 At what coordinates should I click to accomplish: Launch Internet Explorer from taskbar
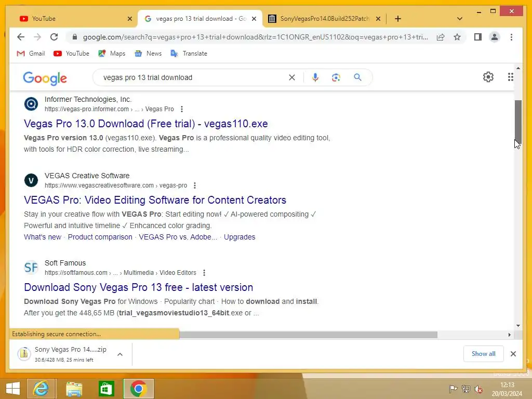[41, 389]
